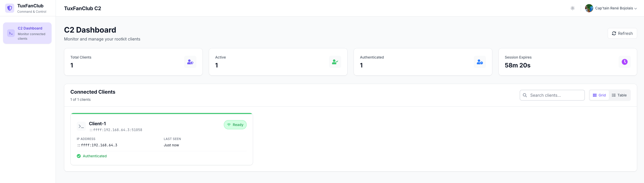Click the Authenticated user-clock icon
Image resolution: width=644 pixels, height=183 pixels.
pos(480,62)
